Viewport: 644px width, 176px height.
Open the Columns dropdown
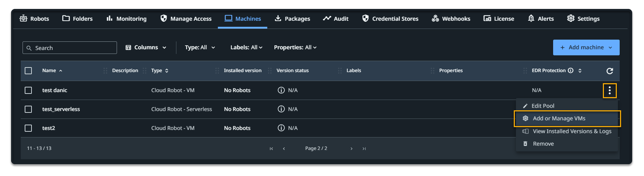(146, 47)
